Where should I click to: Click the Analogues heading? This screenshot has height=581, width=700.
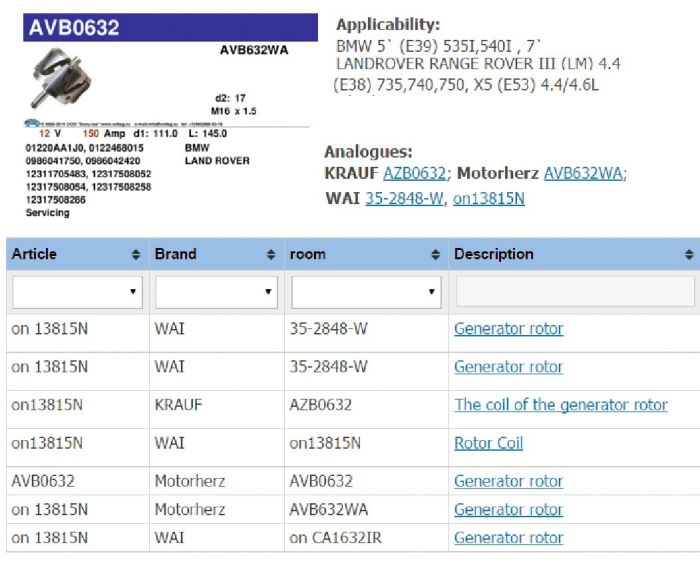click(x=368, y=152)
